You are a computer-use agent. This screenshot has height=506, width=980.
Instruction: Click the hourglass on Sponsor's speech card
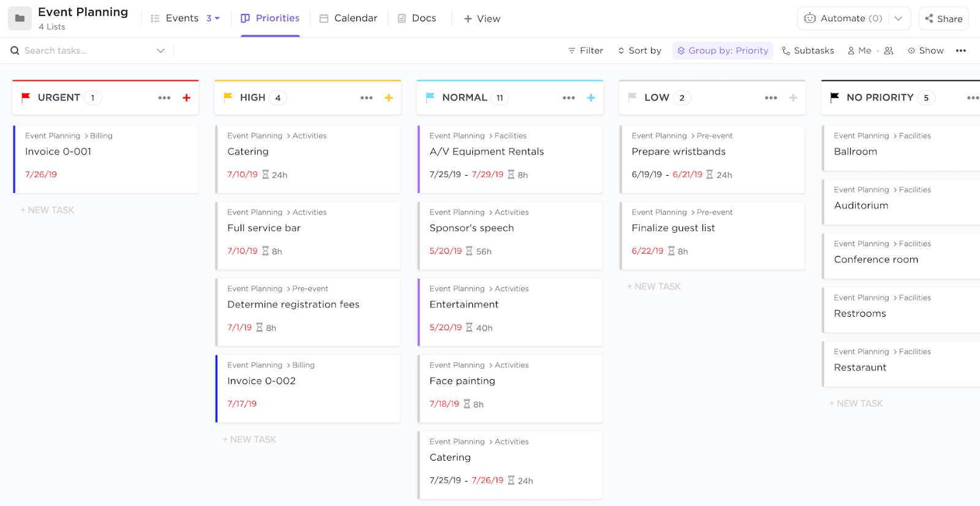click(x=469, y=251)
